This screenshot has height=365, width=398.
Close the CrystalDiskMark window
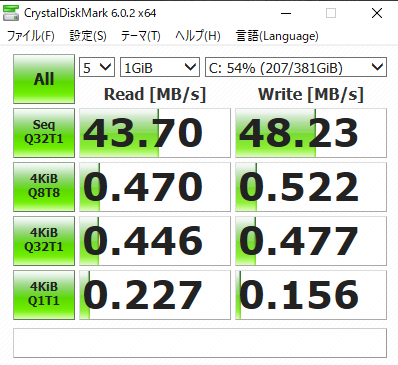tap(377, 13)
